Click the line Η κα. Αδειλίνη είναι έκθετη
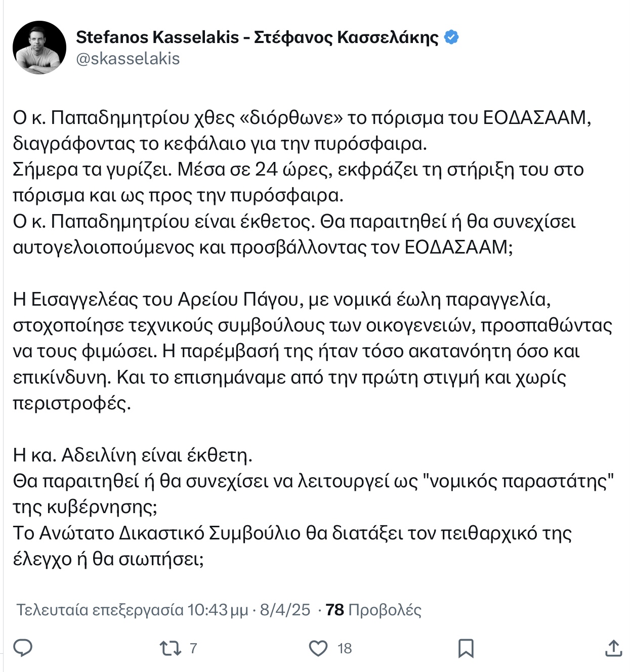 [x=133, y=455]
